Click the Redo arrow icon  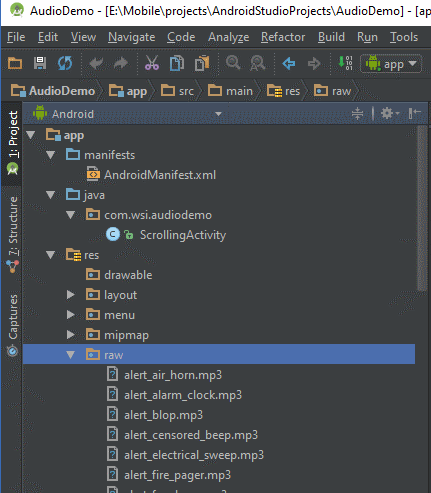121,63
